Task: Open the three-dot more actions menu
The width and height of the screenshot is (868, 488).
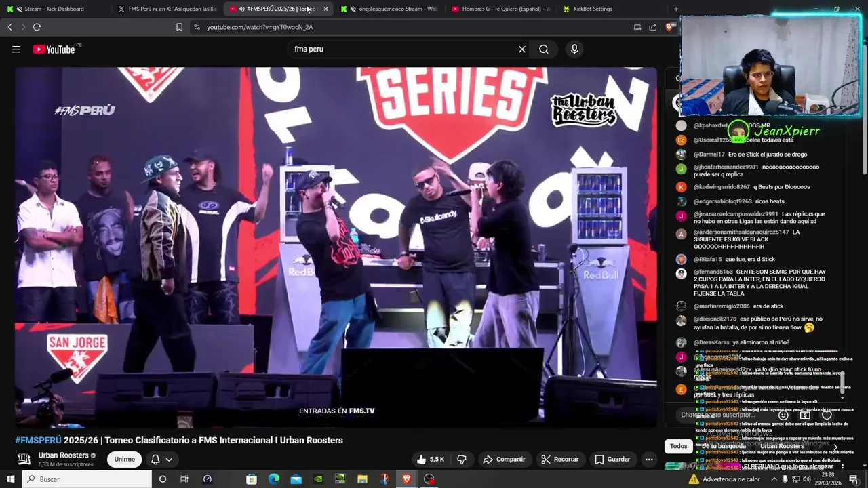Action: click(649, 460)
